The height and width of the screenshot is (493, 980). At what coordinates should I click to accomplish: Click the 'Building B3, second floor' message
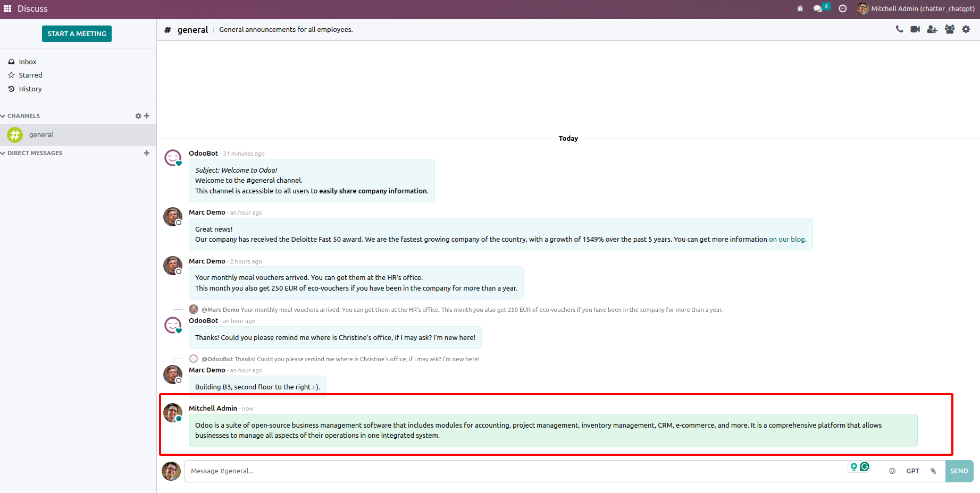click(257, 387)
